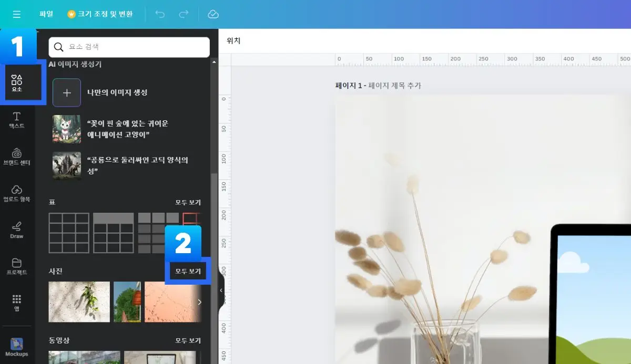Click 모두 보기 next to 동영상
Screen dimensions: 631x364
(188, 340)
